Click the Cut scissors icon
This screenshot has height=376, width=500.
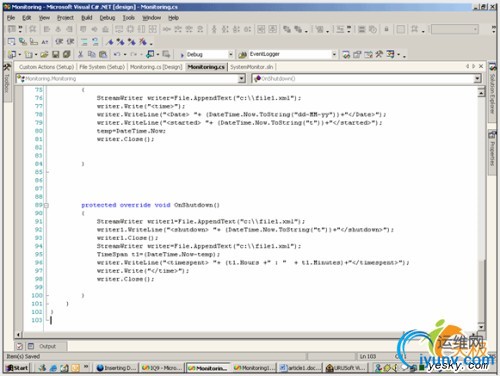(80, 54)
